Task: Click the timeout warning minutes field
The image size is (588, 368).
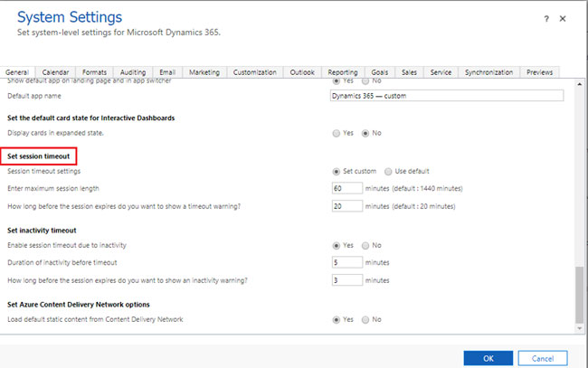Action: 347,206
